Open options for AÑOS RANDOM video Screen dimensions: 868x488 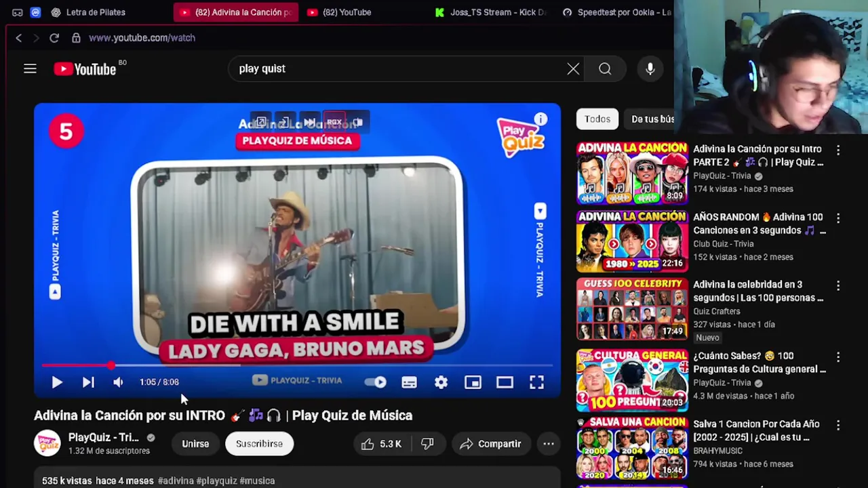(838, 218)
